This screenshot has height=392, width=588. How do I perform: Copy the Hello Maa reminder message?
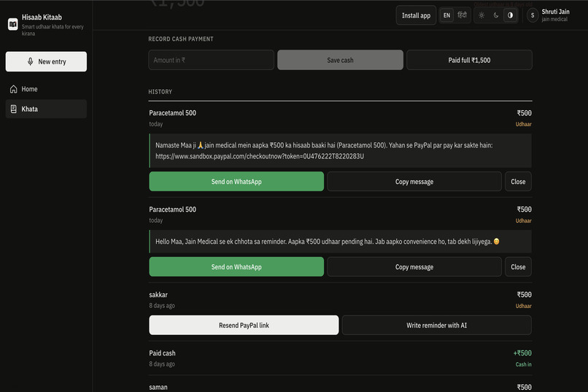coord(414,266)
